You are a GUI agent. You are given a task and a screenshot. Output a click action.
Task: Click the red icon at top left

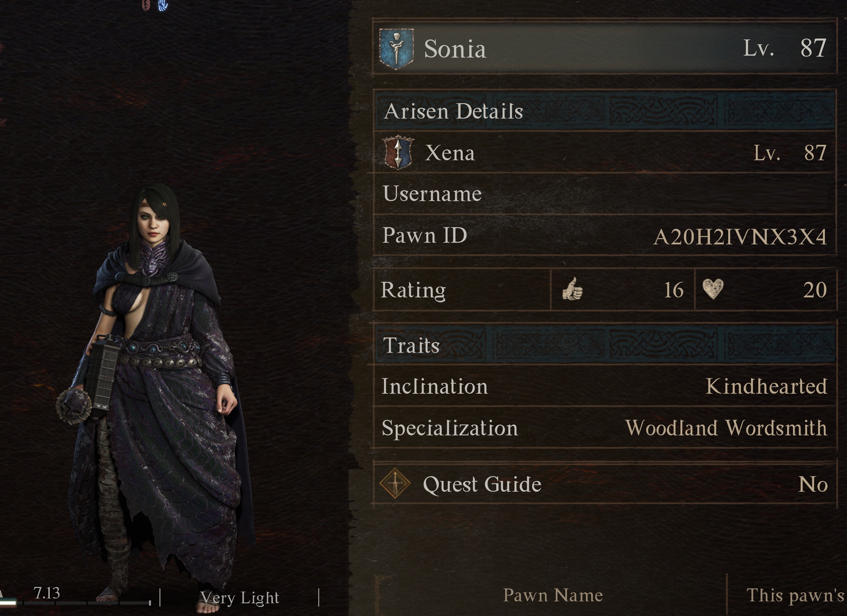[146, 5]
